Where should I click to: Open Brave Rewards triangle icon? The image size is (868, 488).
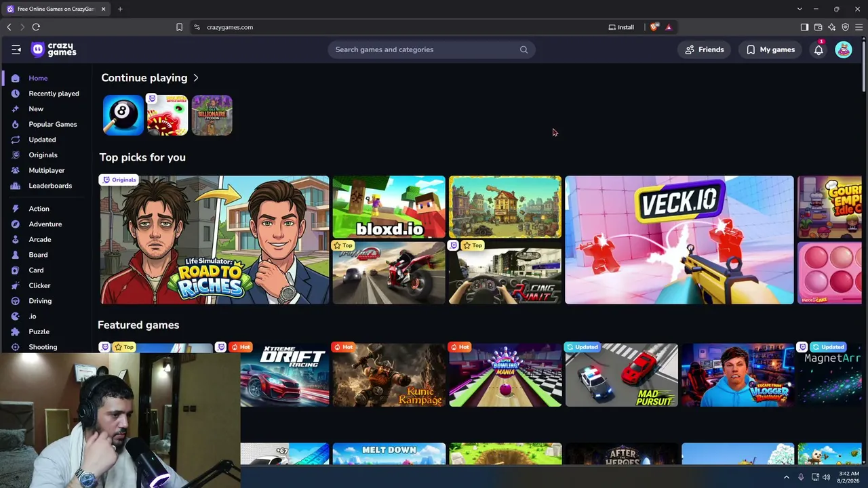(x=669, y=27)
